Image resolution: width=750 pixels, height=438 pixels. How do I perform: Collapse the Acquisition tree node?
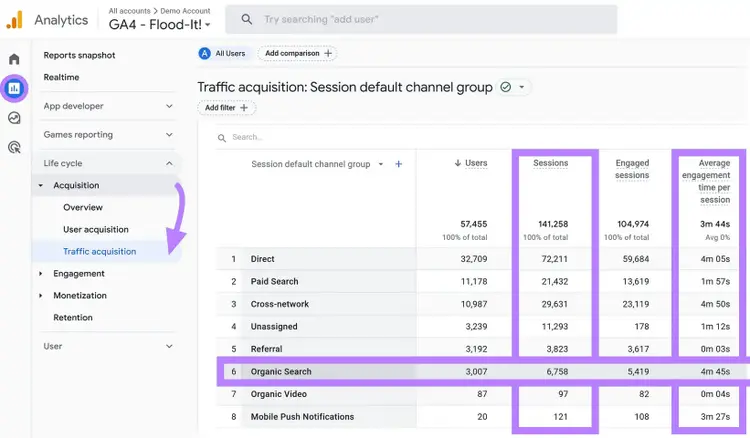click(x=41, y=186)
